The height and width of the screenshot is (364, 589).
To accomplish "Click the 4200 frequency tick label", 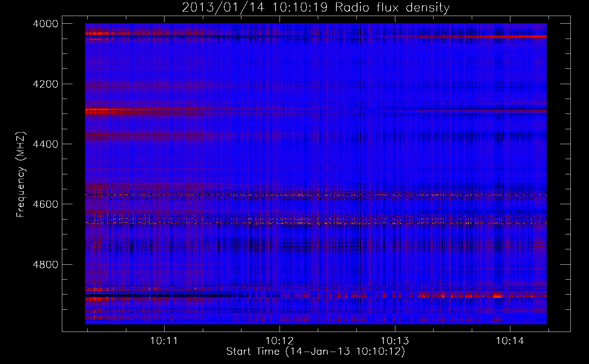I will tap(46, 84).
